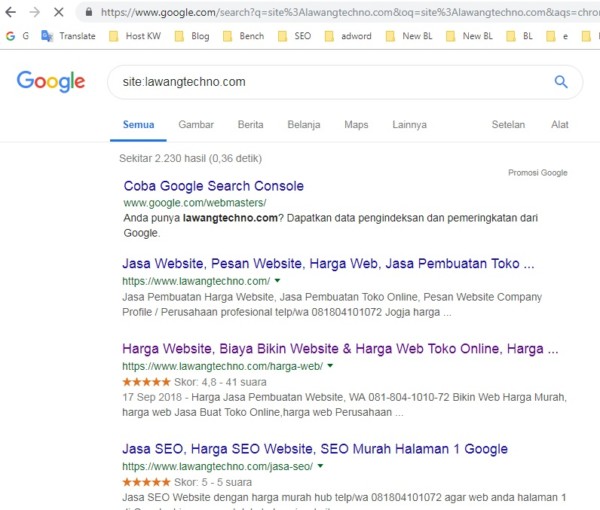Viewport: 600px width, 510px height.
Task: Switch to the Gambar tab
Action: click(x=196, y=125)
